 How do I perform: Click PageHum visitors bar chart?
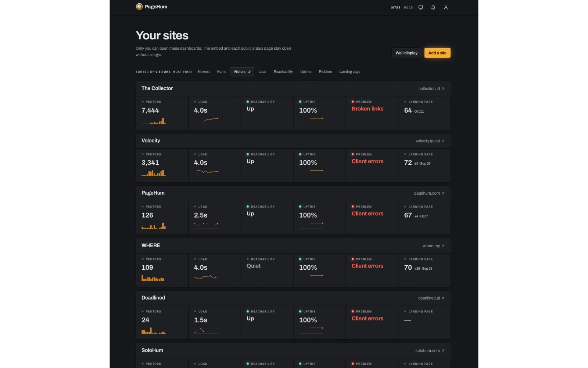[154, 226]
